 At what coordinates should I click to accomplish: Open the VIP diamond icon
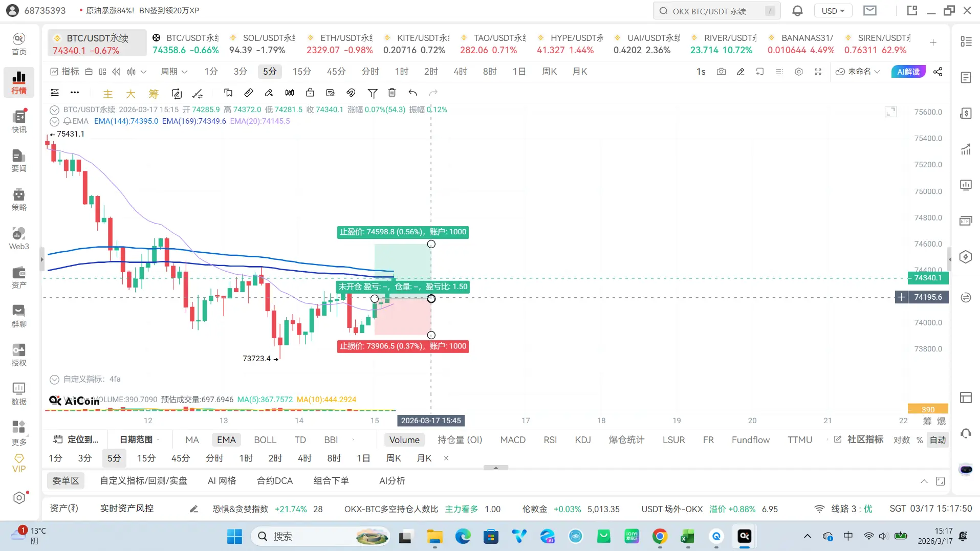19,463
